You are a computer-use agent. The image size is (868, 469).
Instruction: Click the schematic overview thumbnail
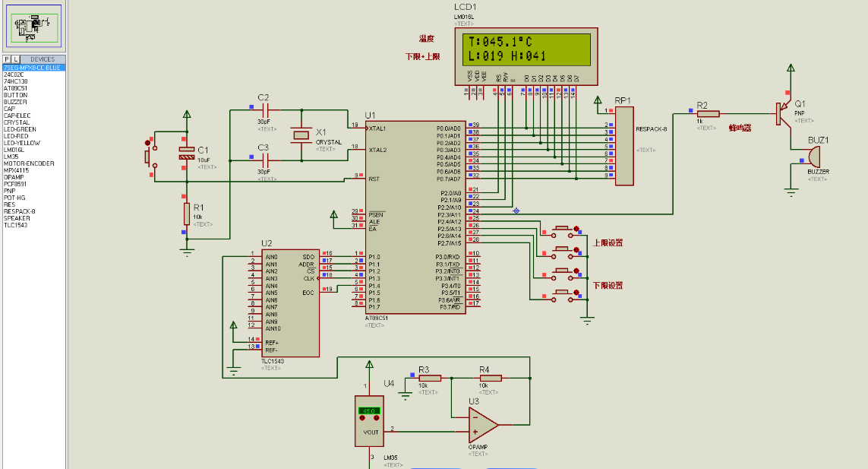coord(33,26)
